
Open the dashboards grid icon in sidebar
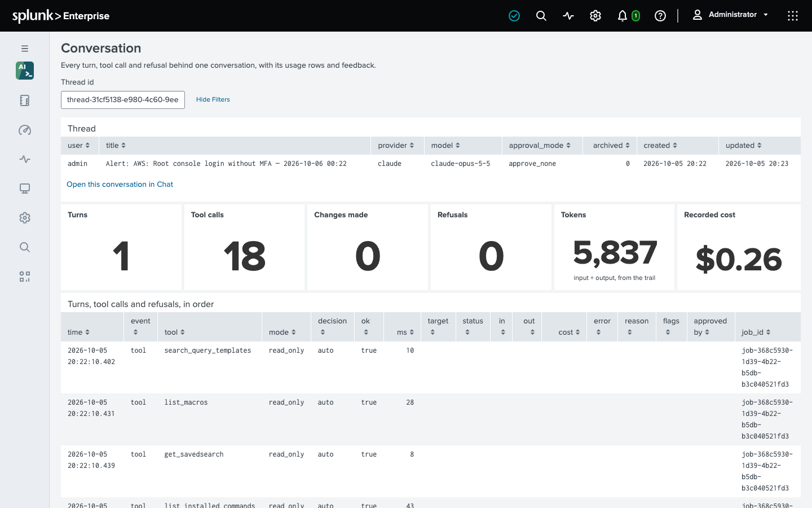25,277
